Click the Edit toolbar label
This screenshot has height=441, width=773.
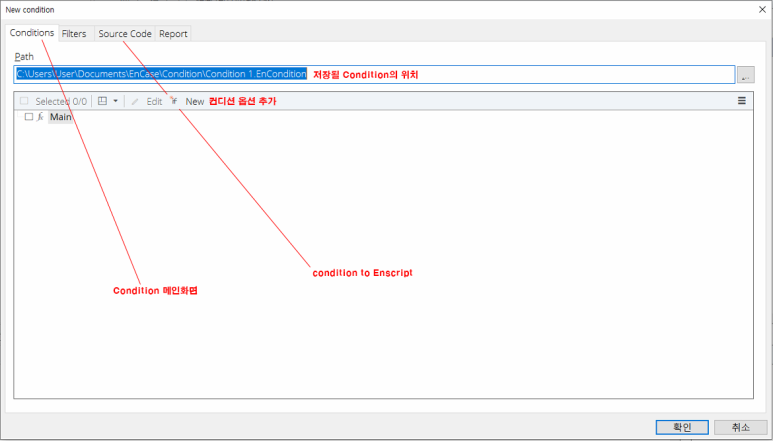[x=154, y=102]
